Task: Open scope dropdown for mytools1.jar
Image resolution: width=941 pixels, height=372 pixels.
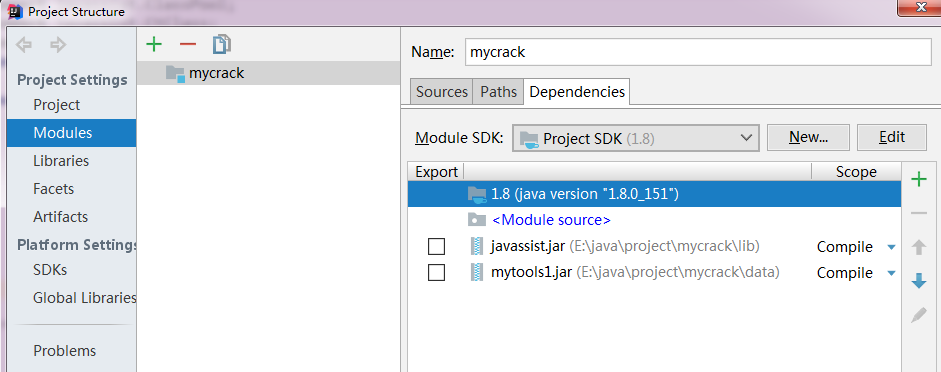Action: [x=891, y=273]
